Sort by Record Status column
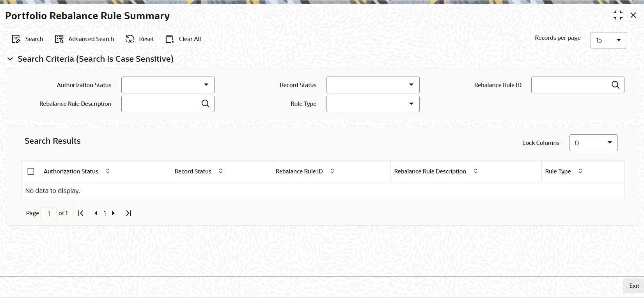 click(221, 171)
